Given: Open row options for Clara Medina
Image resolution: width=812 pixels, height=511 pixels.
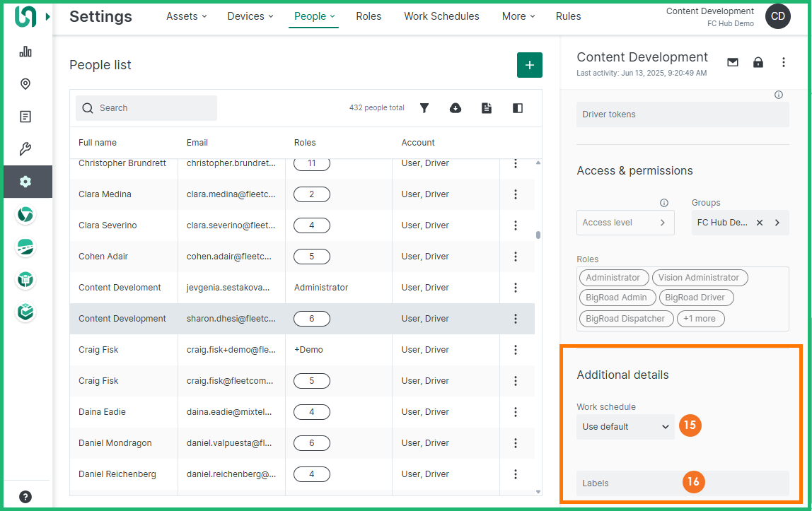Looking at the screenshot, I should tap(516, 194).
